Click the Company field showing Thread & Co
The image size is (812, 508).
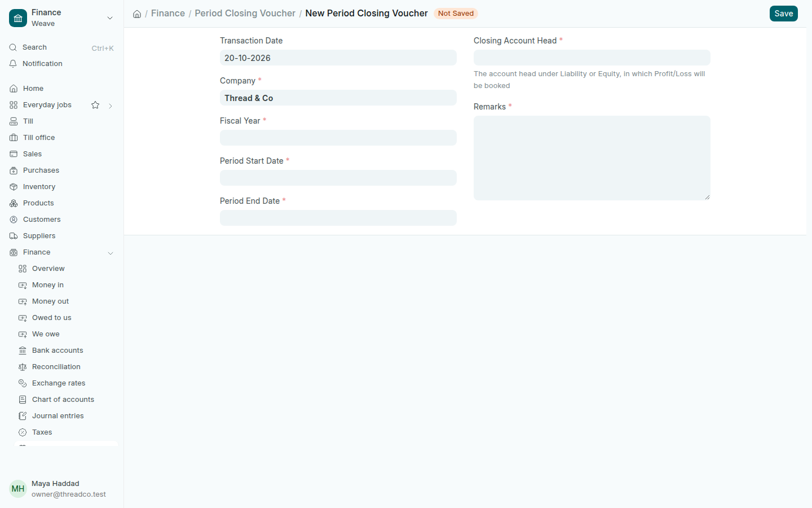point(338,98)
